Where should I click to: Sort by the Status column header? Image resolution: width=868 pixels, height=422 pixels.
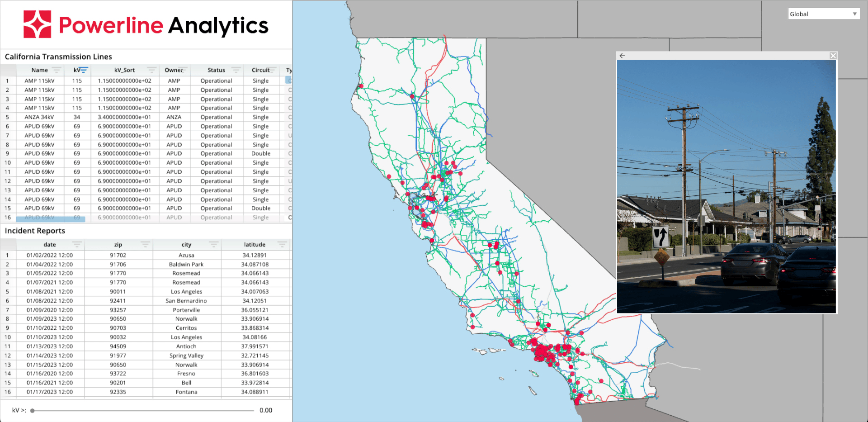(x=216, y=70)
